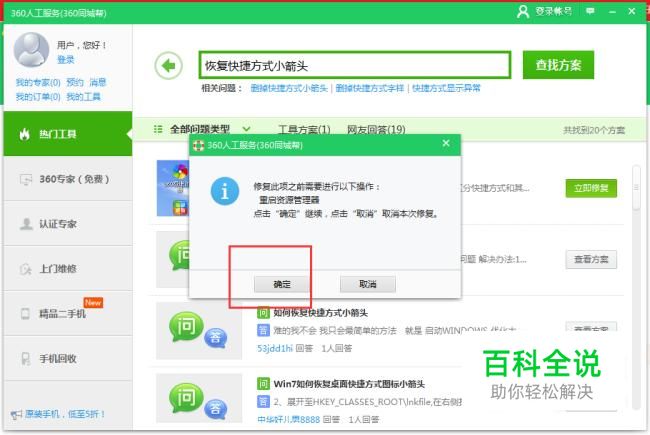Viewport: 650px width, 435px height.
Task: Switch to 工具方案(1) tab
Action: click(304, 130)
